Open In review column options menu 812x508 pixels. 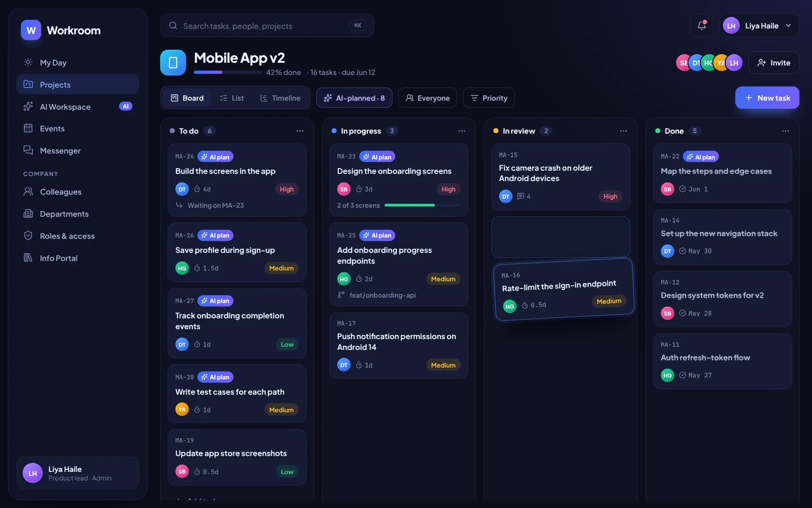pyautogui.click(x=623, y=131)
